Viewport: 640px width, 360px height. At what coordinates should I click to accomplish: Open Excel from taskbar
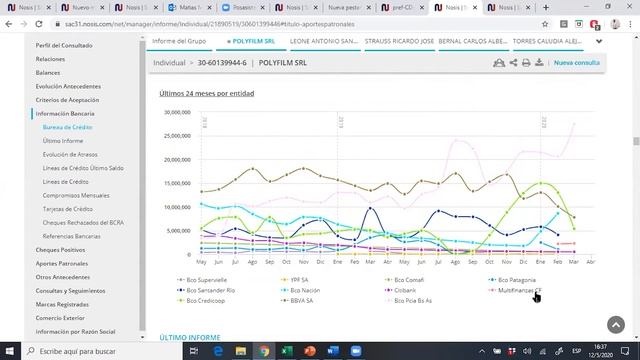pyautogui.click(x=287, y=351)
